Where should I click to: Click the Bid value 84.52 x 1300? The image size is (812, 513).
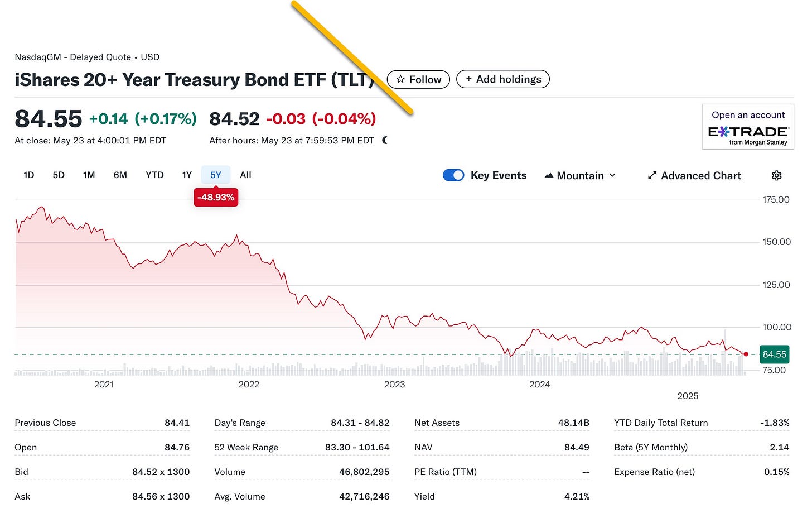161,472
